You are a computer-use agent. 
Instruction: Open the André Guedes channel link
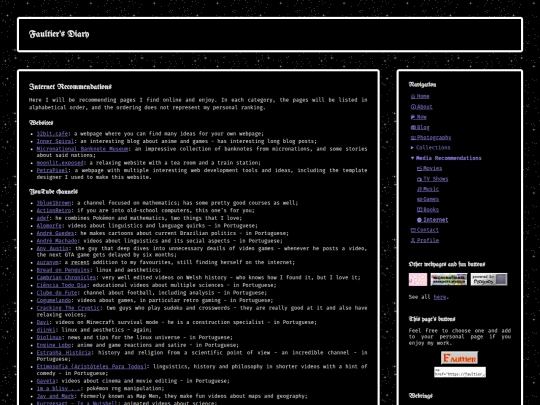point(55,233)
